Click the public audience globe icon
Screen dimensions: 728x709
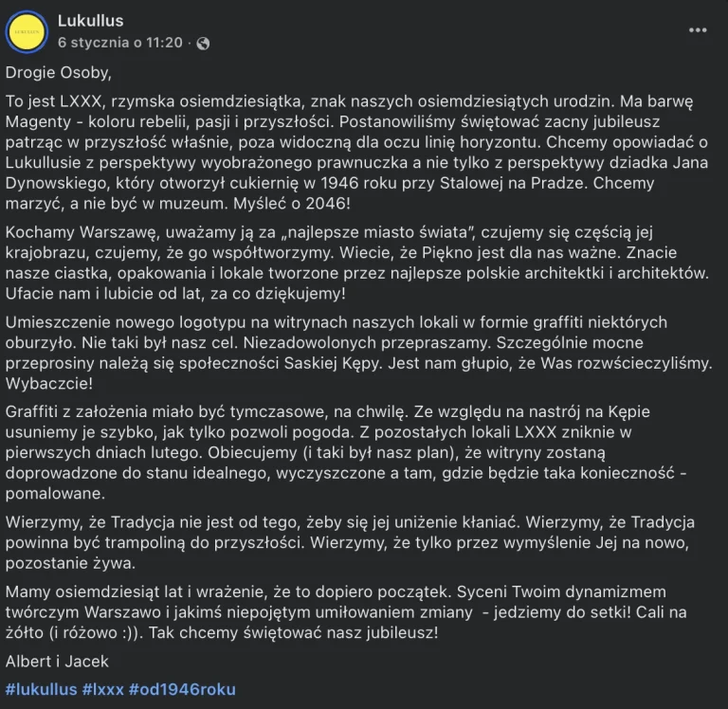203,44
